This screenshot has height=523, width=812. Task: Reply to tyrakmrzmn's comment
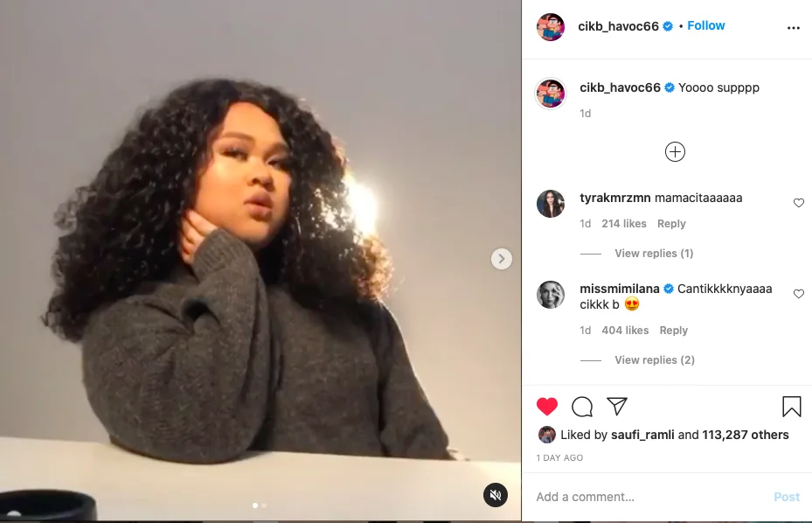point(671,223)
